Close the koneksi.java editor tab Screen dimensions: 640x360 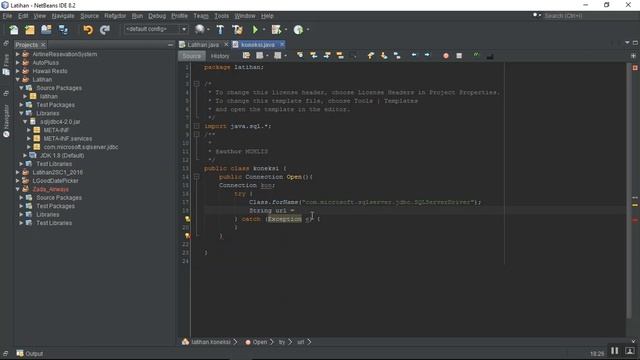(x=282, y=44)
